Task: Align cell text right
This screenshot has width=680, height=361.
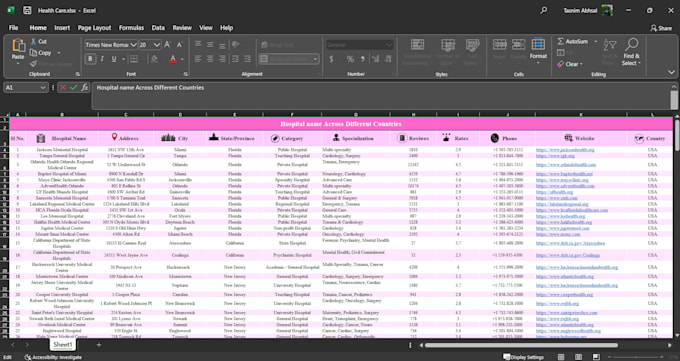Action: (x=222, y=59)
